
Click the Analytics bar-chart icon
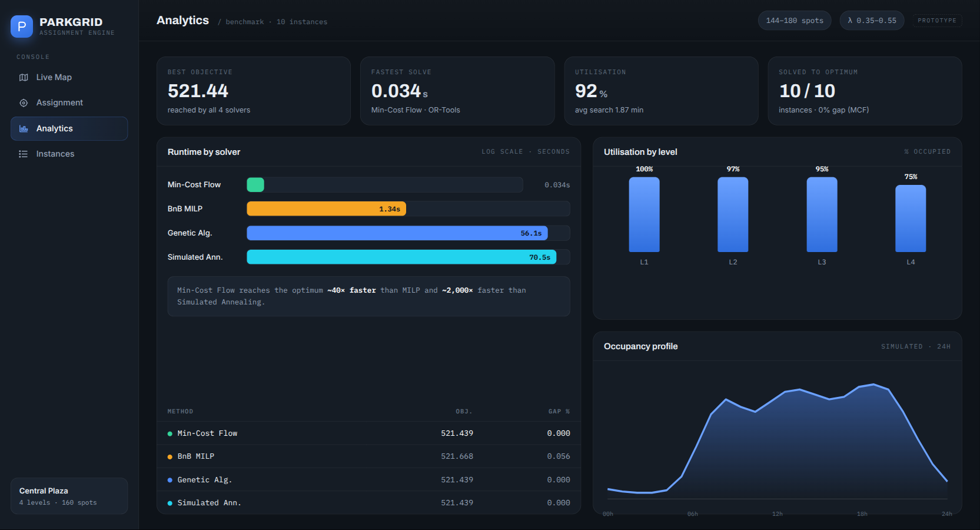tap(24, 128)
